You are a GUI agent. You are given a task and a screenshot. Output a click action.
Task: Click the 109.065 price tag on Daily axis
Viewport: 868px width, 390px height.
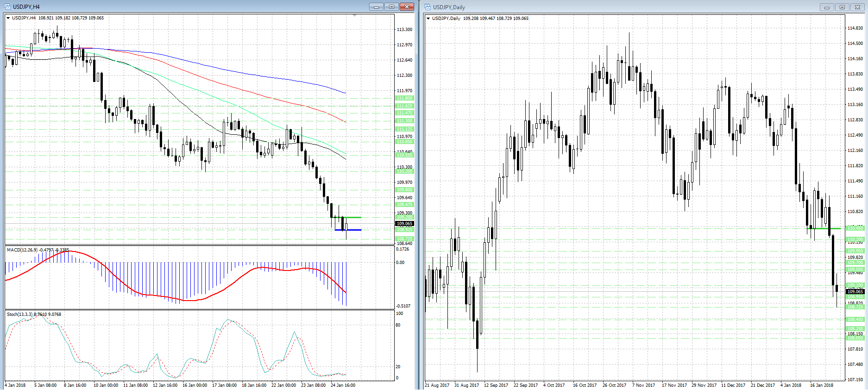855,291
